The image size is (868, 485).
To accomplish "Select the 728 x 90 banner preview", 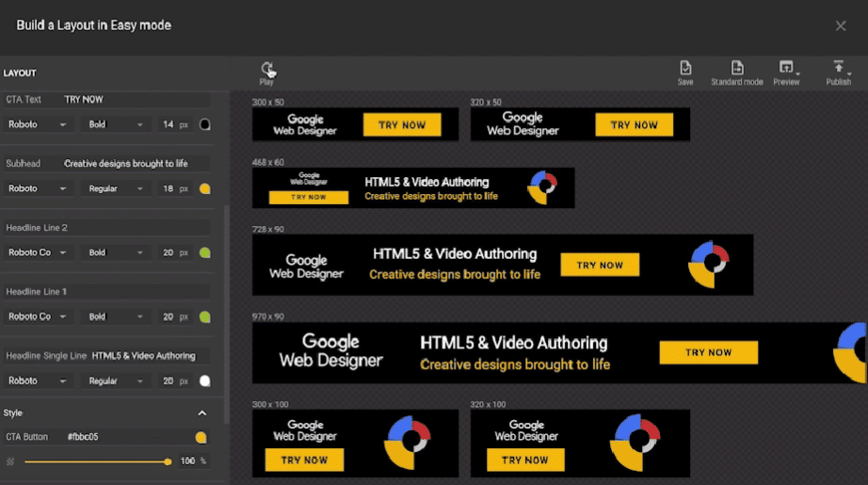I will tap(503, 265).
